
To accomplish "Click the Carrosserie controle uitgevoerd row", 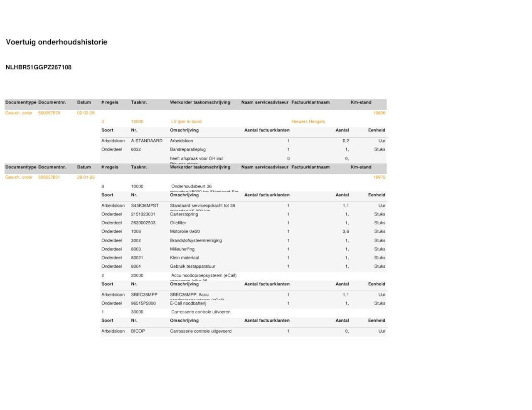I will 244,331.
